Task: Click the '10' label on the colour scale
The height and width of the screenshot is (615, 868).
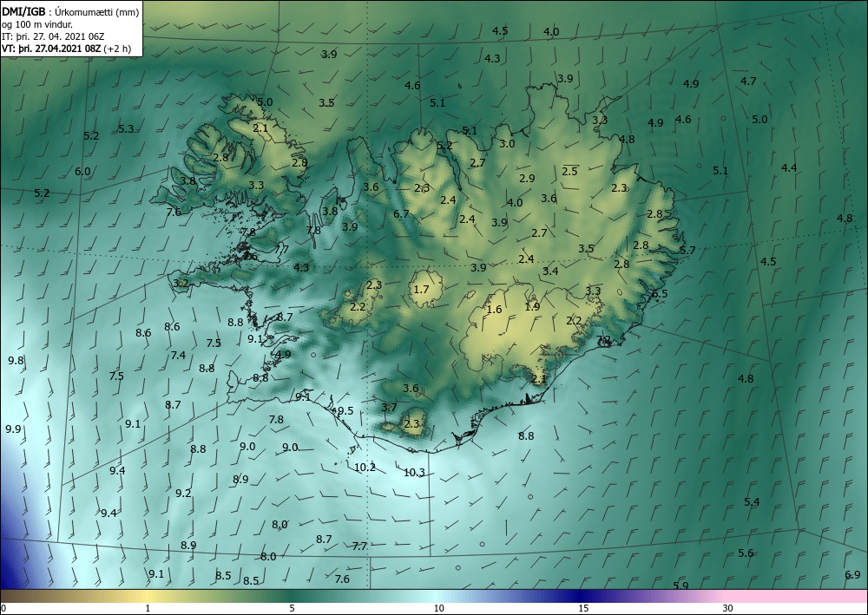Action: (x=439, y=609)
